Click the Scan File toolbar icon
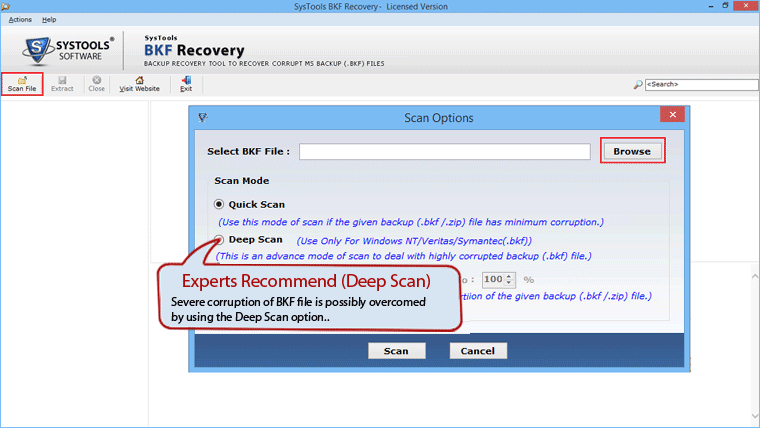760x428 pixels. click(22, 84)
